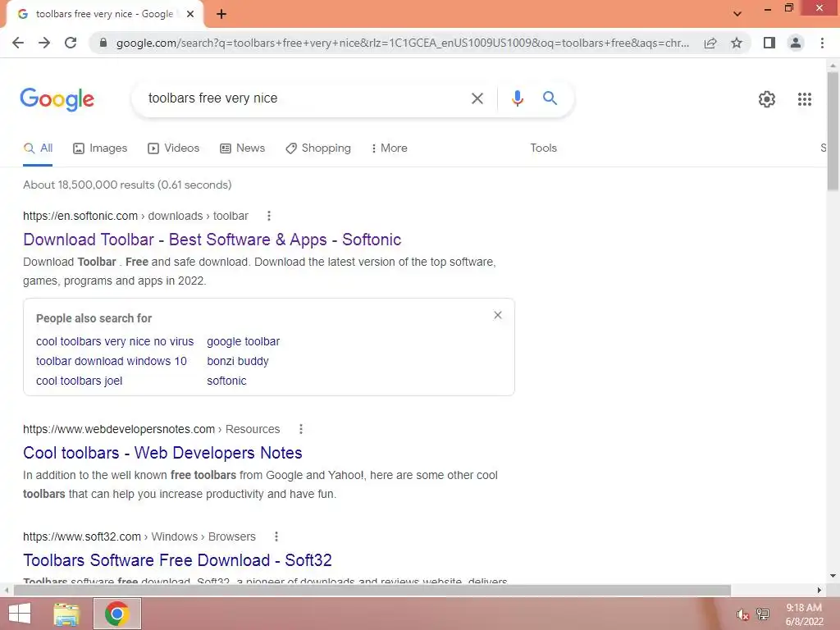Open network status tray icon
The image size is (840, 630).
[x=763, y=614]
